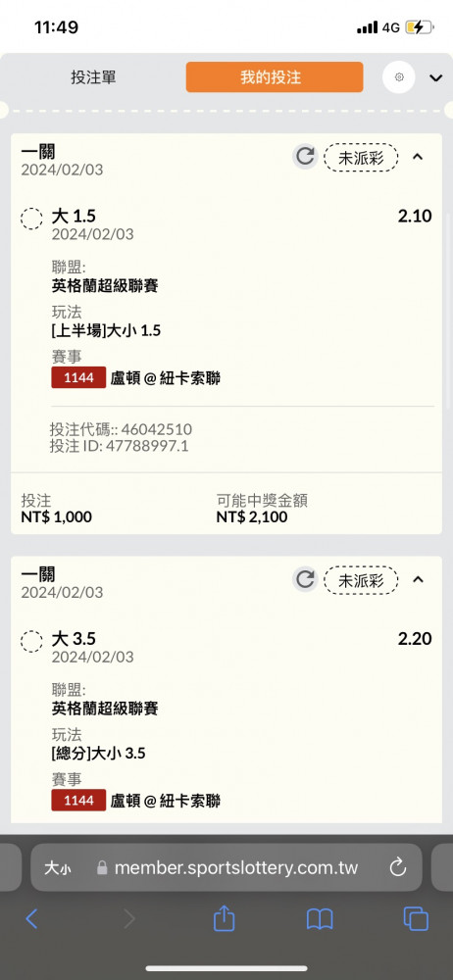Collapse the second 一關 bet card
This screenshot has height=980, width=453.
(418, 580)
